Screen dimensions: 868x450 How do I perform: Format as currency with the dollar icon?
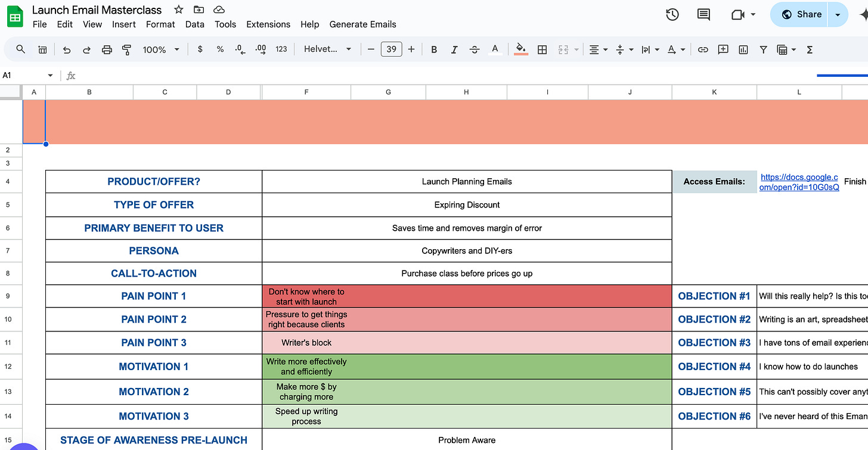(x=200, y=49)
